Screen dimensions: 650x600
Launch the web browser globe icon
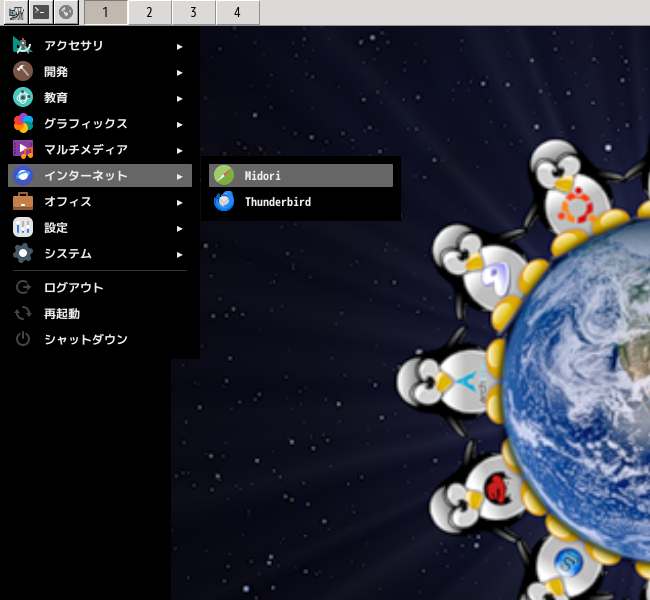coord(66,12)
